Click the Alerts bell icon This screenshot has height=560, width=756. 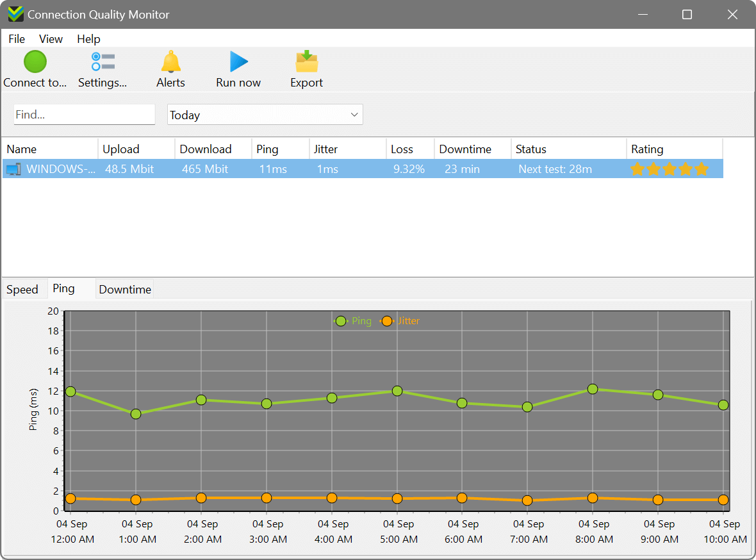[x=170, y=62]
